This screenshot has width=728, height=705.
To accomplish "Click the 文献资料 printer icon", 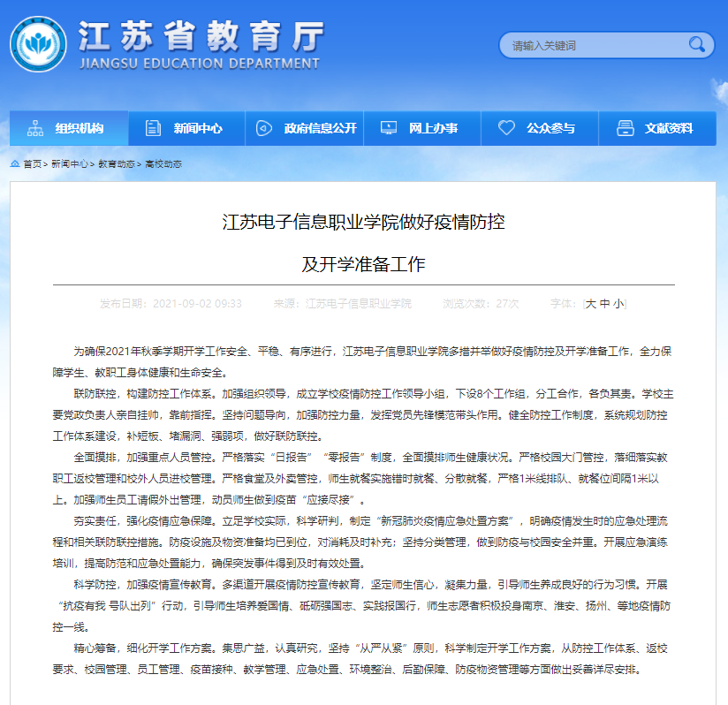I will (625, 128).
